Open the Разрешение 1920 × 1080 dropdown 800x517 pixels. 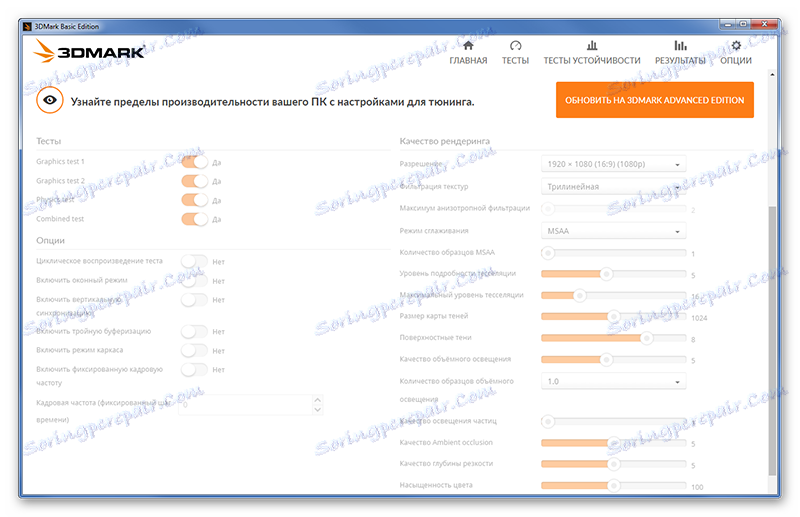click(x=613, y=164)
